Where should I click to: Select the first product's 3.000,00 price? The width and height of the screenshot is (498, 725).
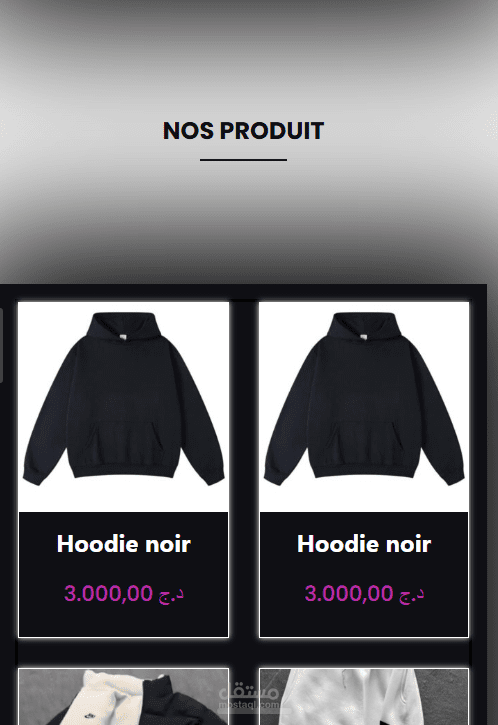coord(108,593)
